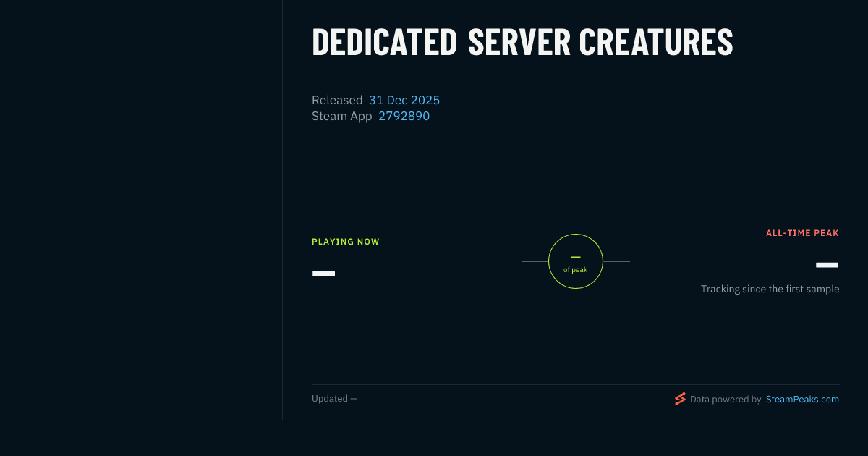Click the Steam App ID 2792890
The width and height of the screenshot is (868, 456).
click(x=404, y=116)
